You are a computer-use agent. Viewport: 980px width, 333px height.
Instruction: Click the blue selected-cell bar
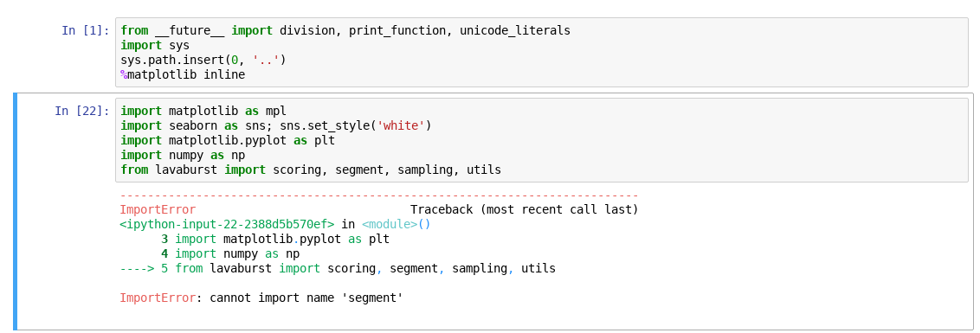[x=15, y=211]
